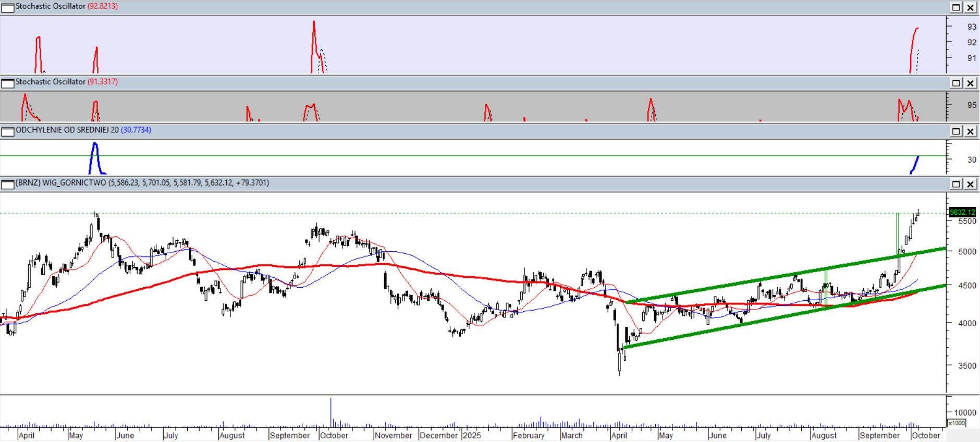Maximize the ODCHYLENIE OD SREDNIEJ 20 panel
Screen dimensions: 980x442
(956, 131)
